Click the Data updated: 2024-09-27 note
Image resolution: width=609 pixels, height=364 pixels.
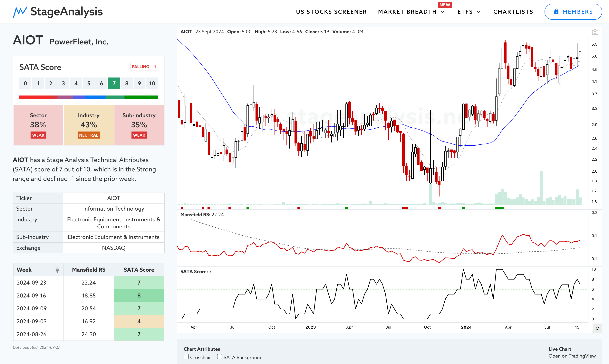click(x=37, y=347)
